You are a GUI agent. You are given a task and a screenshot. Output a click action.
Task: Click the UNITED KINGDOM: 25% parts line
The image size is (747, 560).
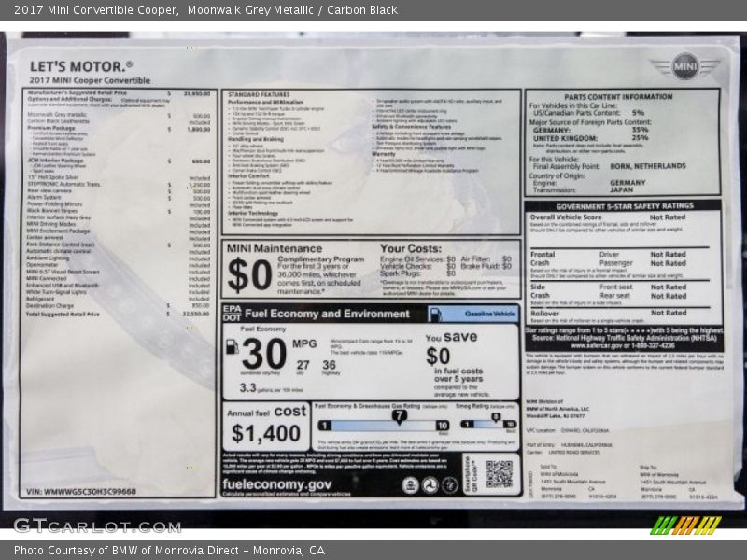tap(591, 138)
